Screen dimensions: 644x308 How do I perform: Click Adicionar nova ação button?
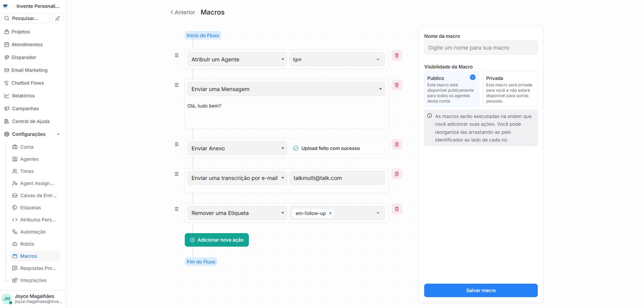tap(217, 240)
